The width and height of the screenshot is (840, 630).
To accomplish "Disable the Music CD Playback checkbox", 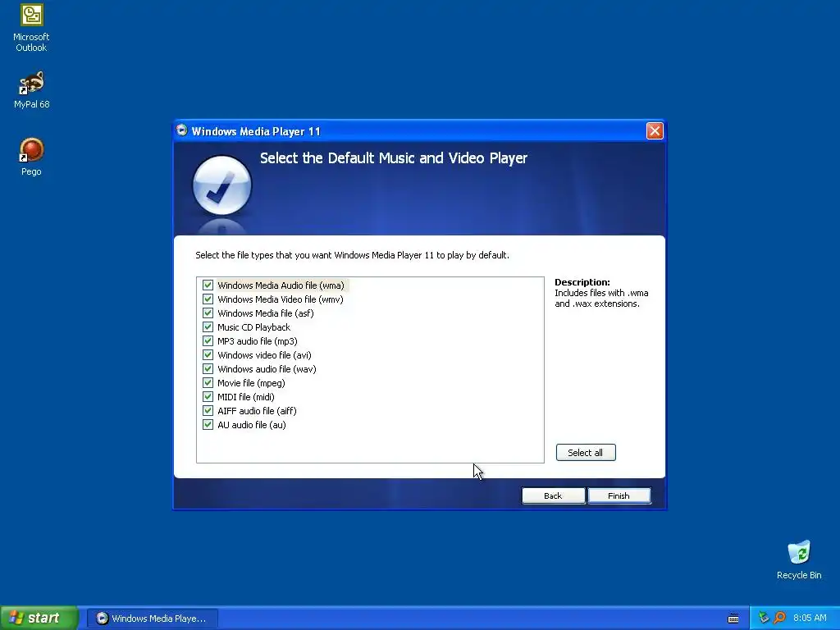I will 208,326.
